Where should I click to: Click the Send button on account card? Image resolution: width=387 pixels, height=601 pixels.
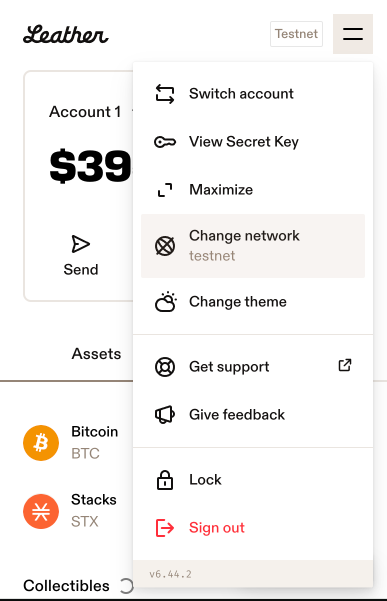tap(81, 256)
